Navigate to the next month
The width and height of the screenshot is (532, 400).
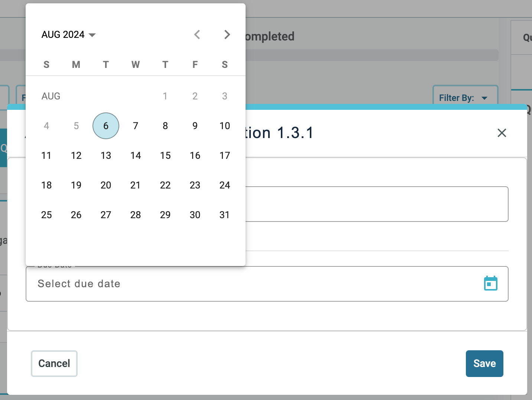click(227, 35)
